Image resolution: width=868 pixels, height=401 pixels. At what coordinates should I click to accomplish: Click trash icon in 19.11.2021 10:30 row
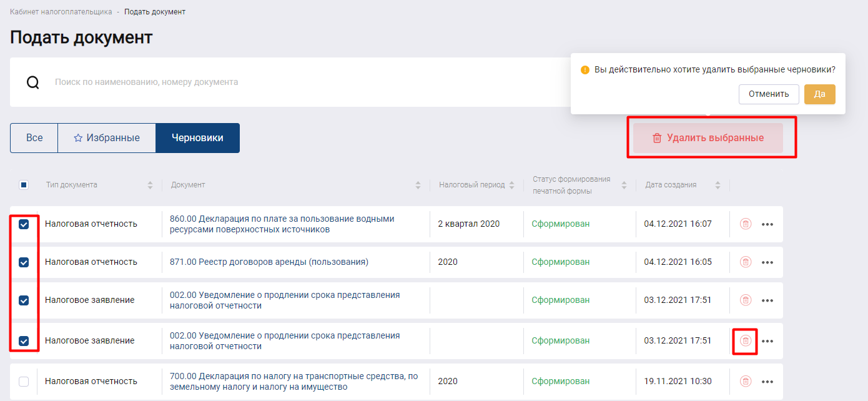point(745,381)
